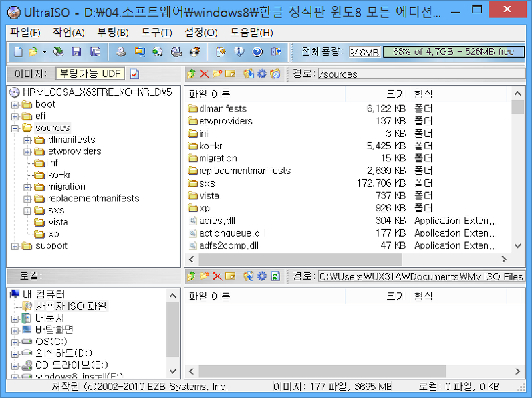532x398 pixels.
Task: Click the /sources path field
Action: tap(422, 74)
